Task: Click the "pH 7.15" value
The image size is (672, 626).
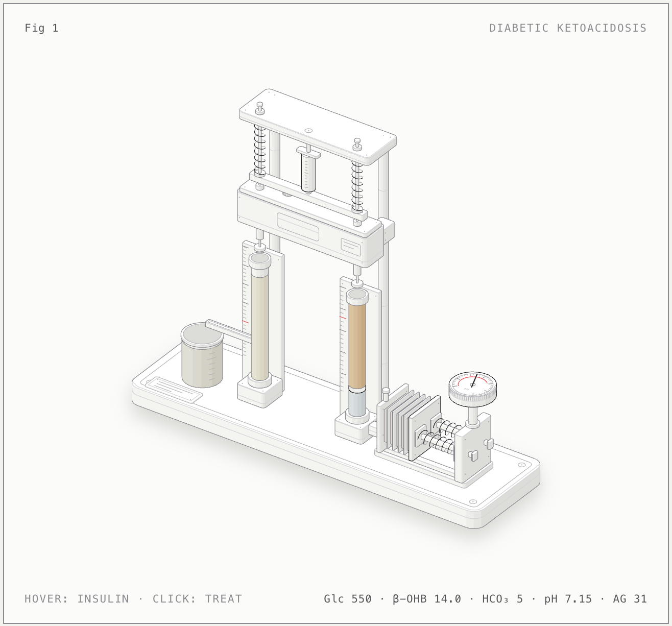Action: (568, 598)
